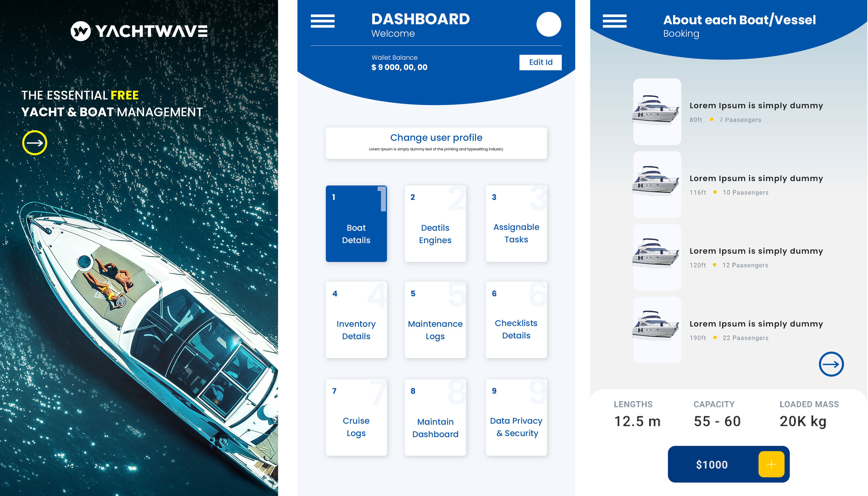Open Change user profile card
Image resolution: width=868 pixels, height=496 pixels.
click(436, 143)
